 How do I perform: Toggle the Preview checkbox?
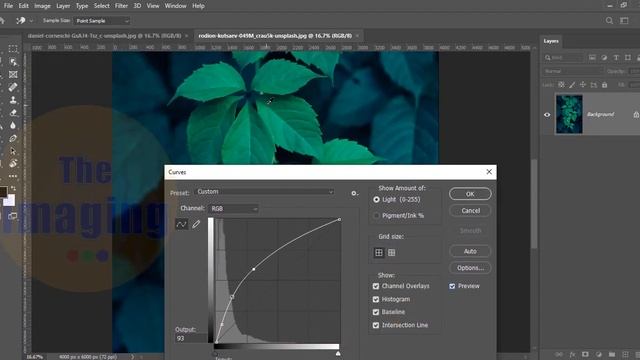452,286
